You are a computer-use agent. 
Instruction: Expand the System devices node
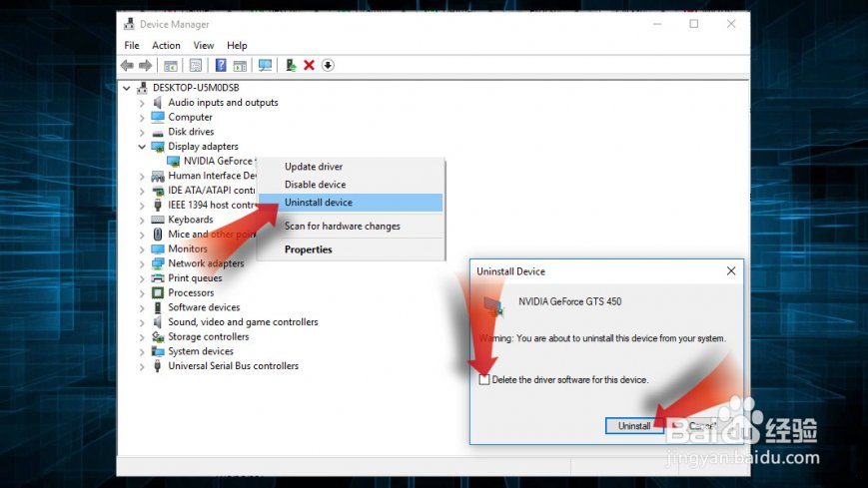click(x=142, y=352)
